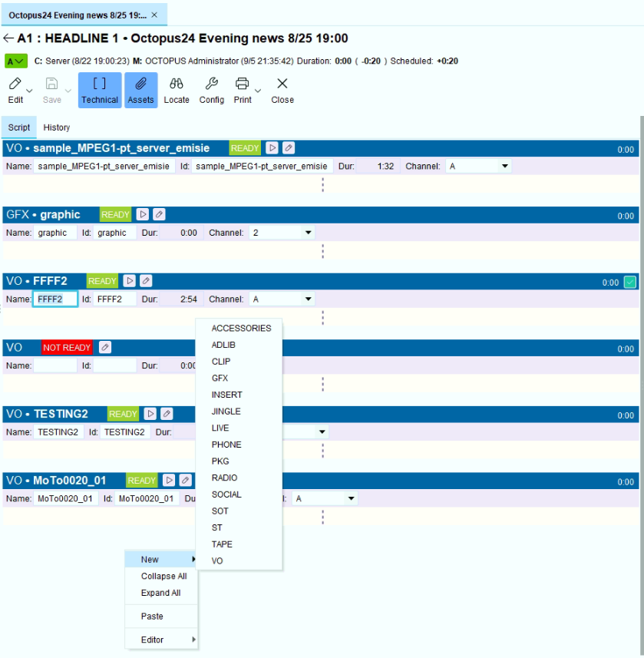Screen dimensions: 644x658
Task: Select Collapse All in context menu
Action: 163,576
